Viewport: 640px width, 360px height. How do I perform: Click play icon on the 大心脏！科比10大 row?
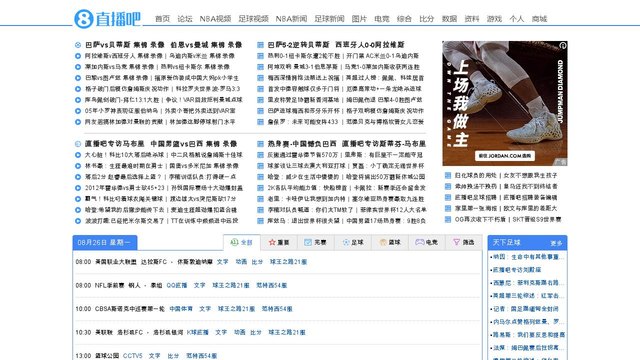78,155
